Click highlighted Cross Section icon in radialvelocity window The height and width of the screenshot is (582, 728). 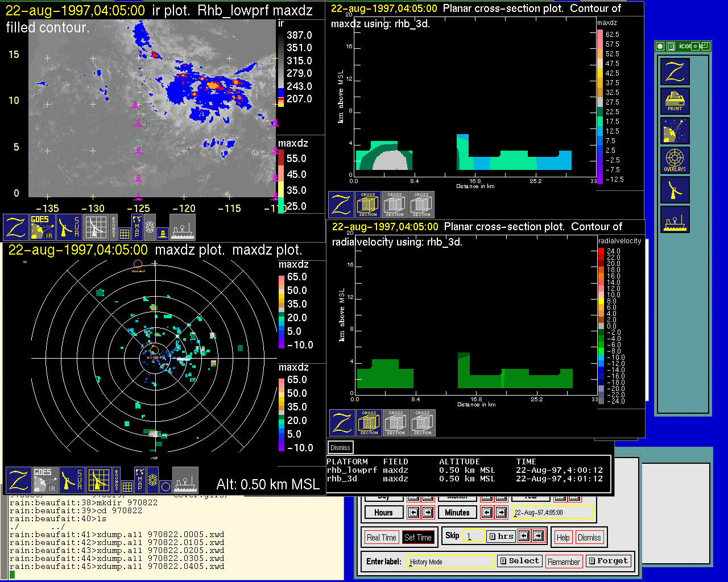coord(369,423)
